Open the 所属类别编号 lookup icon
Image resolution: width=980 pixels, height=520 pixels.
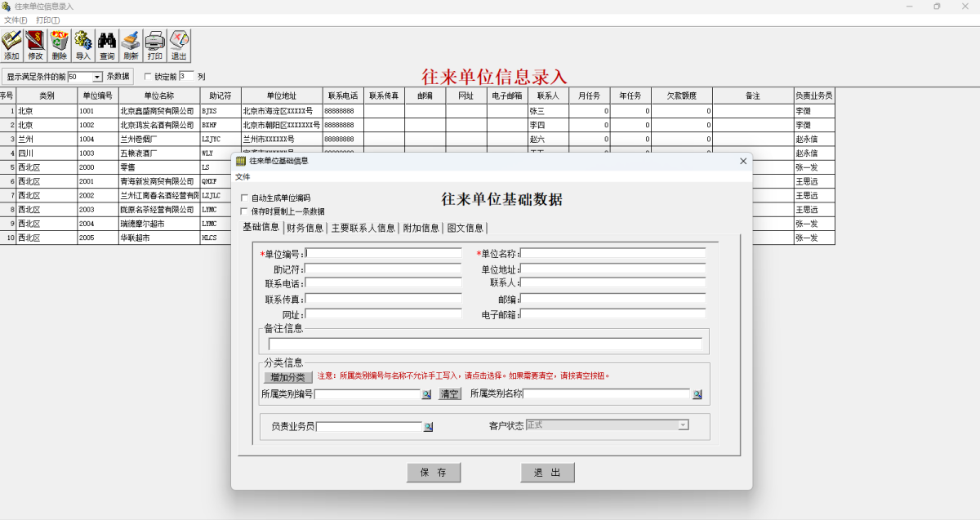click(425, 393)
